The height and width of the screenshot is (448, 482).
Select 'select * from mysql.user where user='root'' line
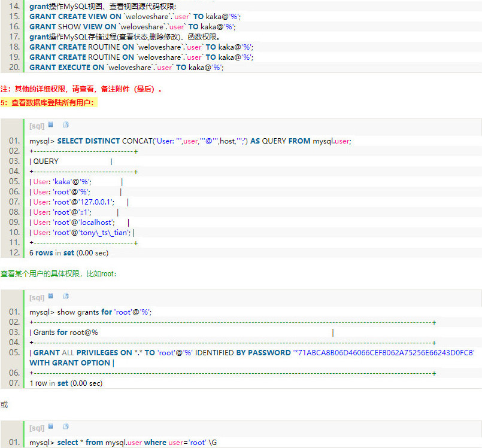coord(123,442)
